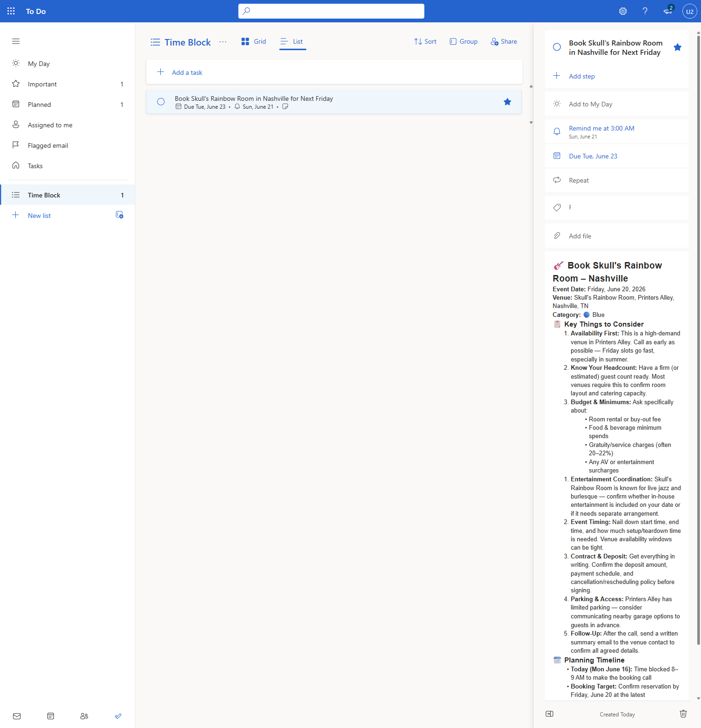Share the Time Block list

click(x=503, y=41)
